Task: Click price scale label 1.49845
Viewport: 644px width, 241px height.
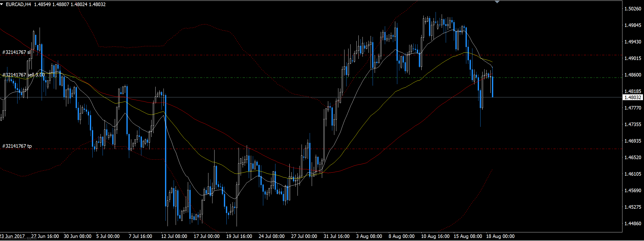Action: [x=633, y=25]
